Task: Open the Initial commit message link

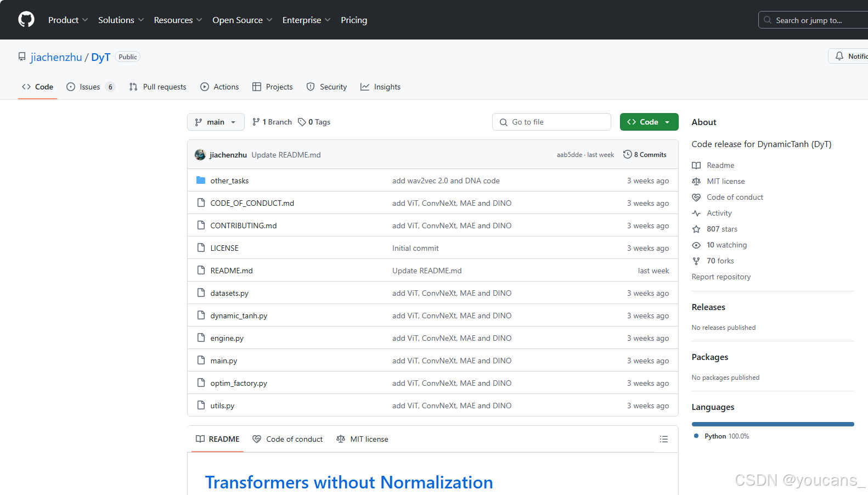Action: pos(415,248)
